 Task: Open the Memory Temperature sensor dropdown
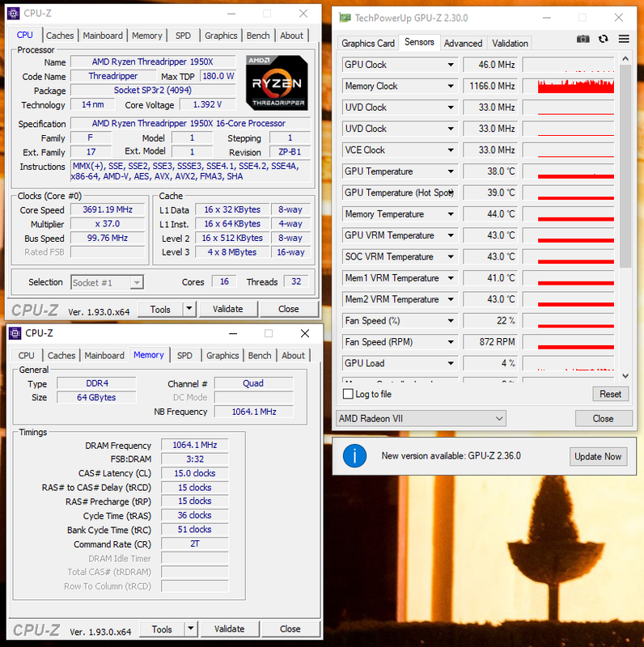[451, 214]
